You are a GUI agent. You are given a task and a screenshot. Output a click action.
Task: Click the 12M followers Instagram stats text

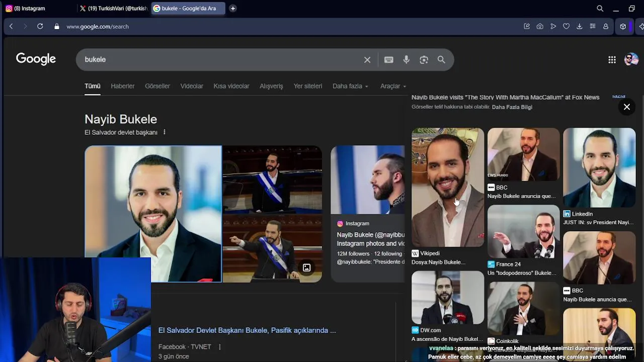371,254
